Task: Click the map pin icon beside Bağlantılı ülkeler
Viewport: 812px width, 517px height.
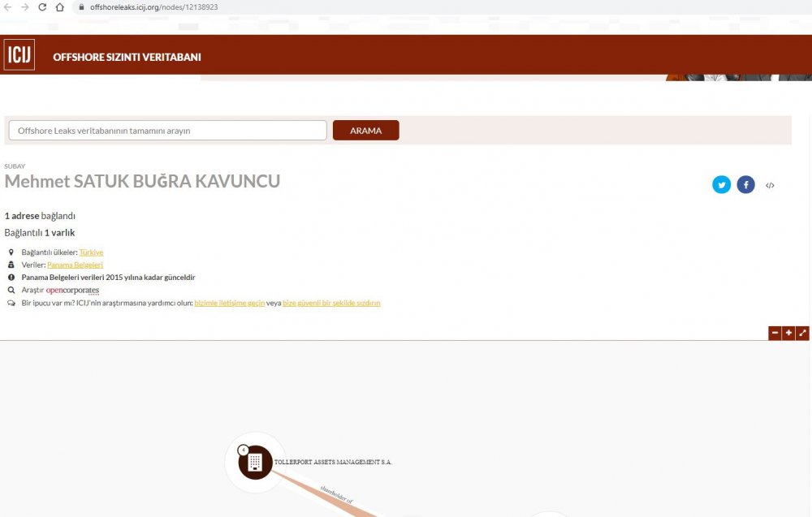Action: click(11, 252)
